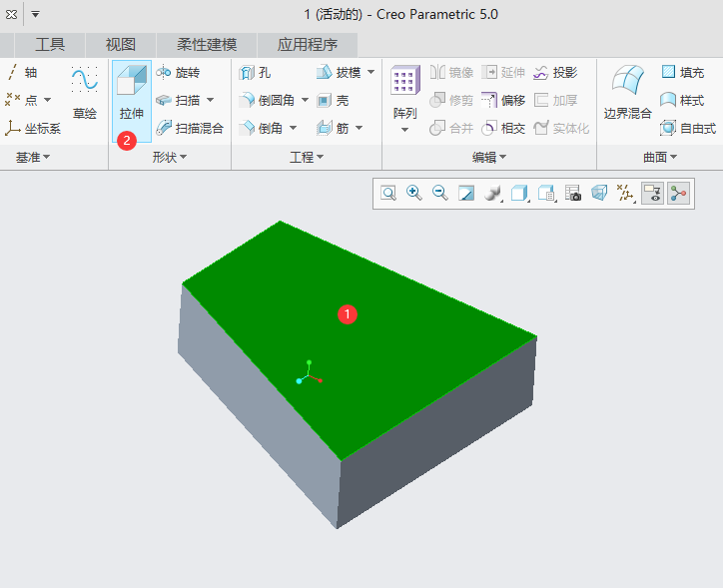Create a datum Point (点)
Viewport: 723px width, 588px height.
pyautogui.click(x=21, y=100)
